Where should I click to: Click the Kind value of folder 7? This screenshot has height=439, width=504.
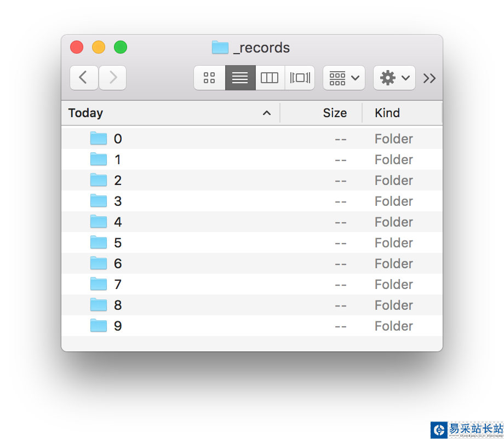click(x=394, y=285)
